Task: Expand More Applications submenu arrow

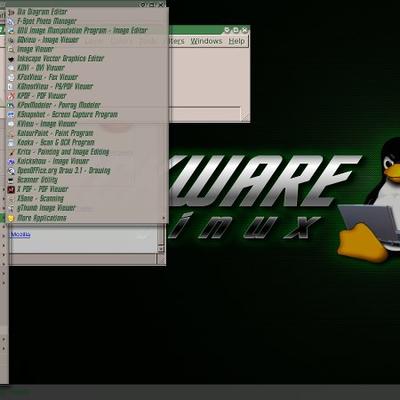Action: click(x=163, y=218)
